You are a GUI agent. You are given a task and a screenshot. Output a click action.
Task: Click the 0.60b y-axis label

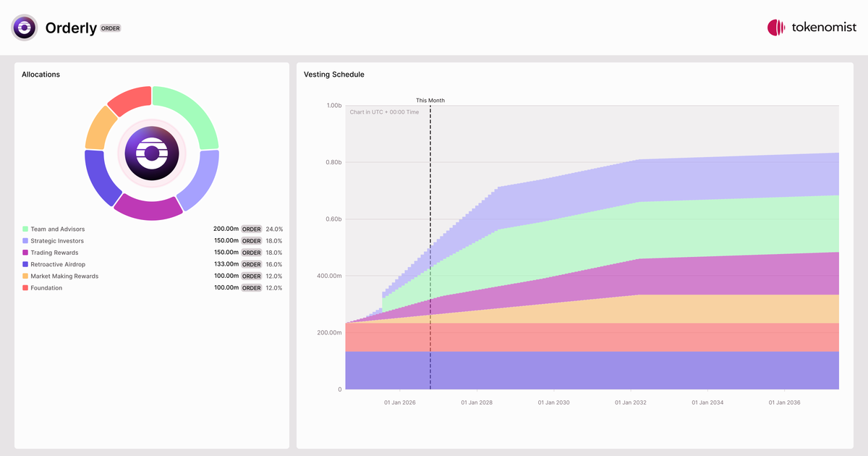[x=333, y=219]
